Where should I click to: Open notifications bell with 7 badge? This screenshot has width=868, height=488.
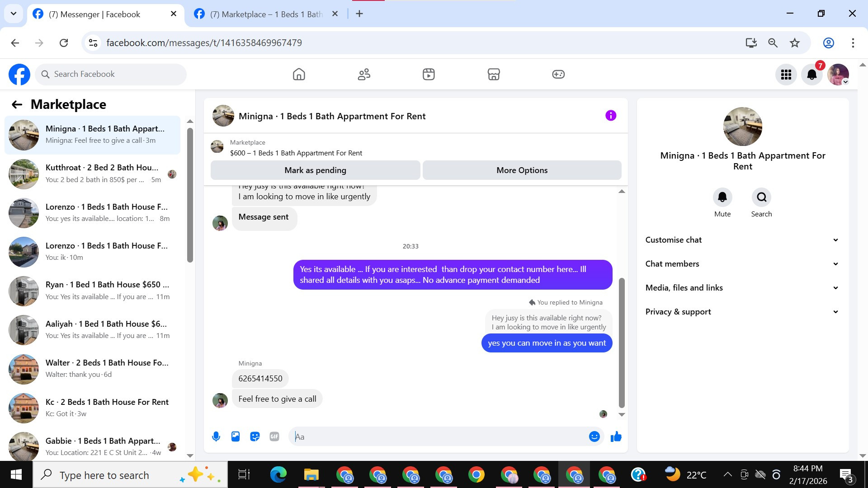tap(812, 75)
